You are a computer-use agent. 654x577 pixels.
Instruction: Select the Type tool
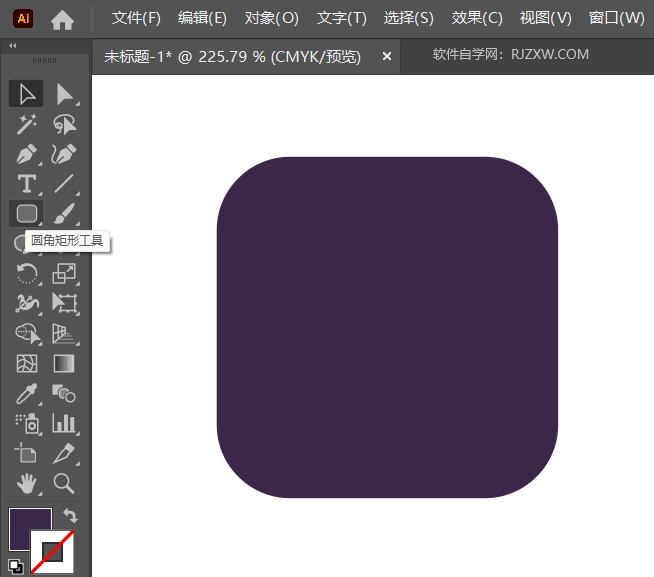coord(26,184)
